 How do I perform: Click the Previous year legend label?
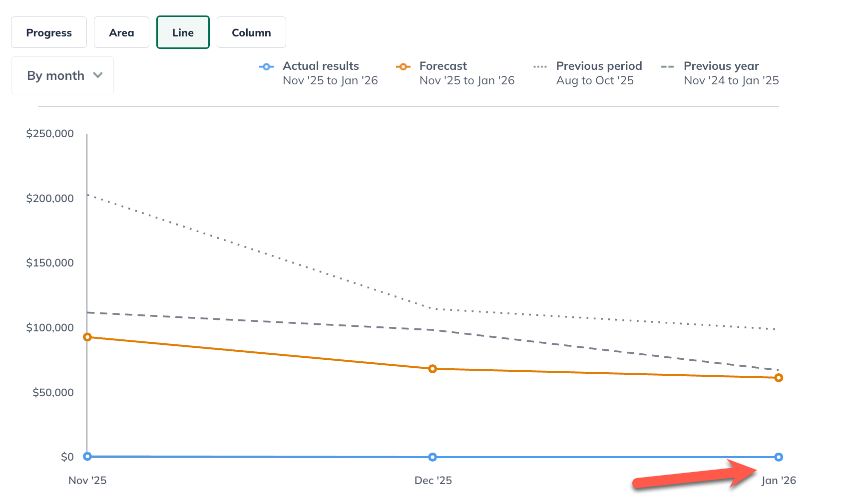tap(721, 66)
